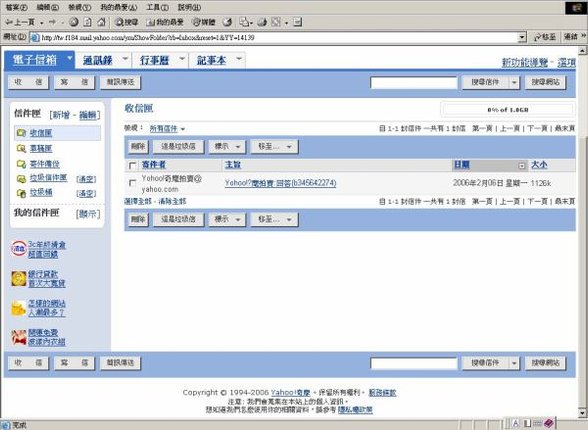Tick the select-all checkbox in message header

tap(132, 165)
